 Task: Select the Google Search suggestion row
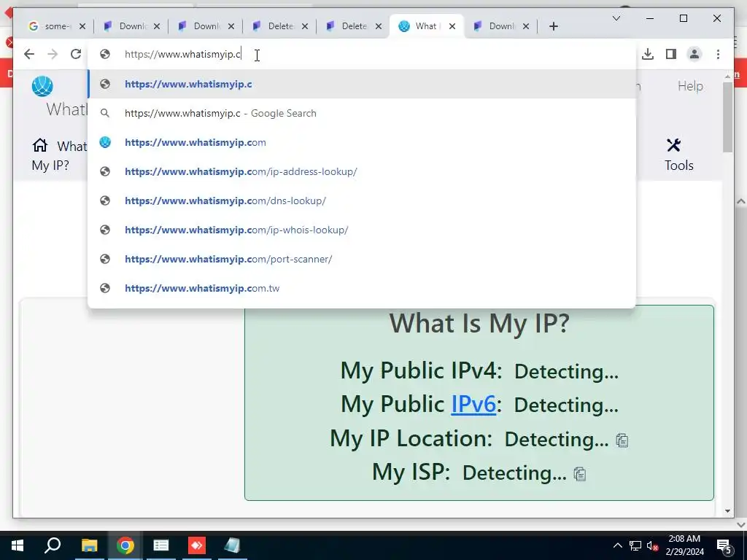coord(362,113)
